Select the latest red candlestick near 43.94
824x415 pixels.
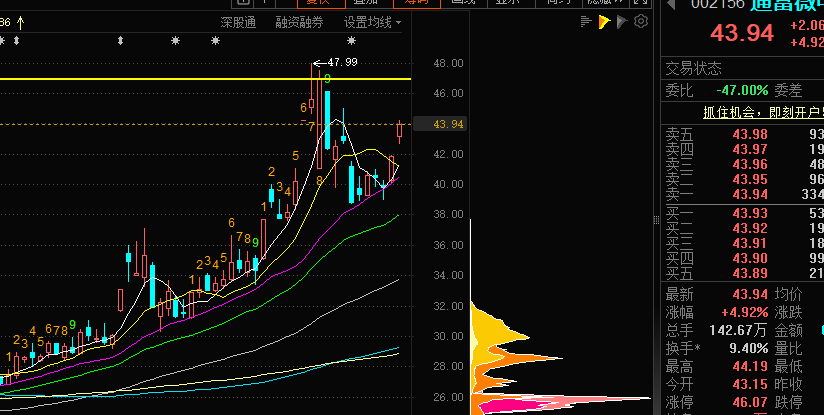click(x=399, y=131)
